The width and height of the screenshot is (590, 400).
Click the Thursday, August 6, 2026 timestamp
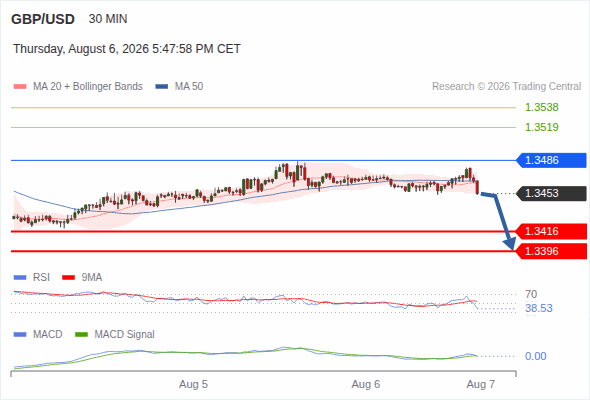127,49
